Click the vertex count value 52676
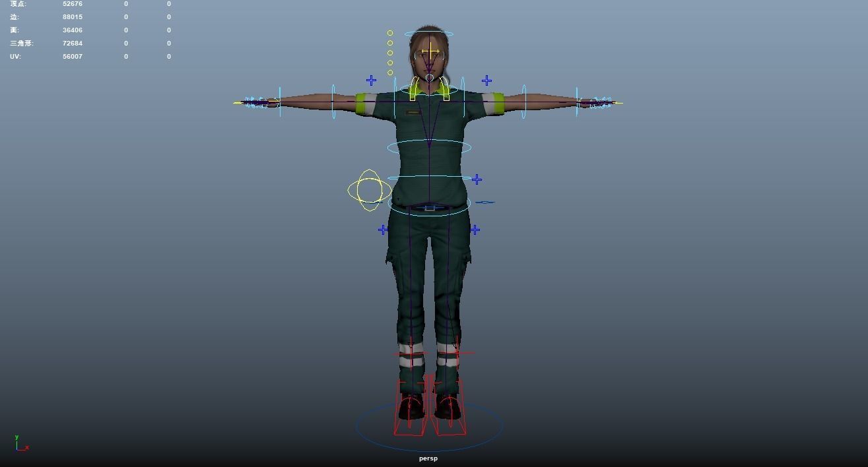This screenshot has width=868, height=467. (73, 4)
